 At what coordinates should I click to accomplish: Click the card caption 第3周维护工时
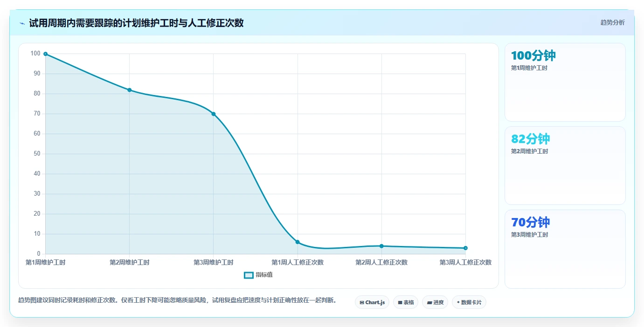tap(529, 235)
